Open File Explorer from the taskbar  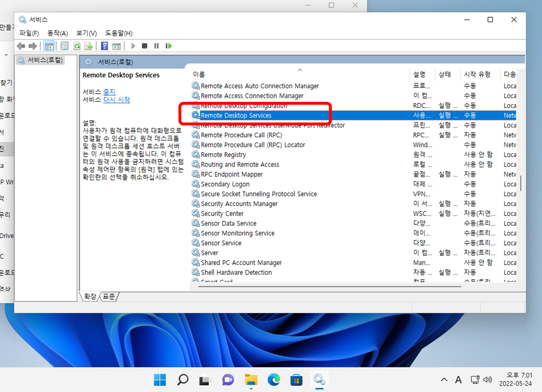[x=251, y=380]
